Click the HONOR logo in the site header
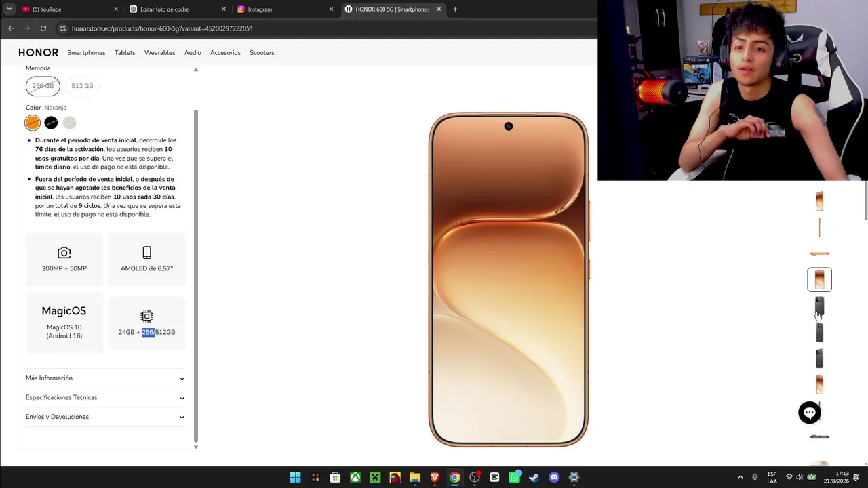Image resolution: width=868 pixels, height=488 pixels. point(39,52)
